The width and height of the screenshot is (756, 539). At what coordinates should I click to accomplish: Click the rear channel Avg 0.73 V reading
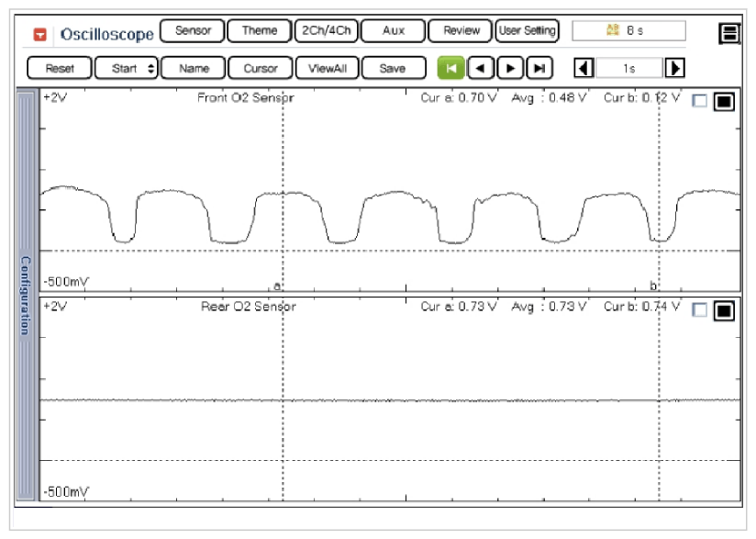[x=550, y=307]
